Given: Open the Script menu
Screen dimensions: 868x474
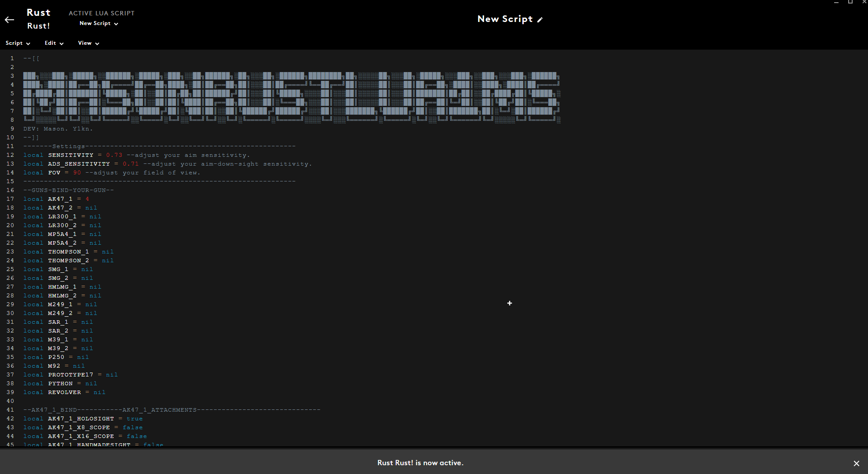Looking at the screenshot, I should pyautogui.click(x=18, y=43).
